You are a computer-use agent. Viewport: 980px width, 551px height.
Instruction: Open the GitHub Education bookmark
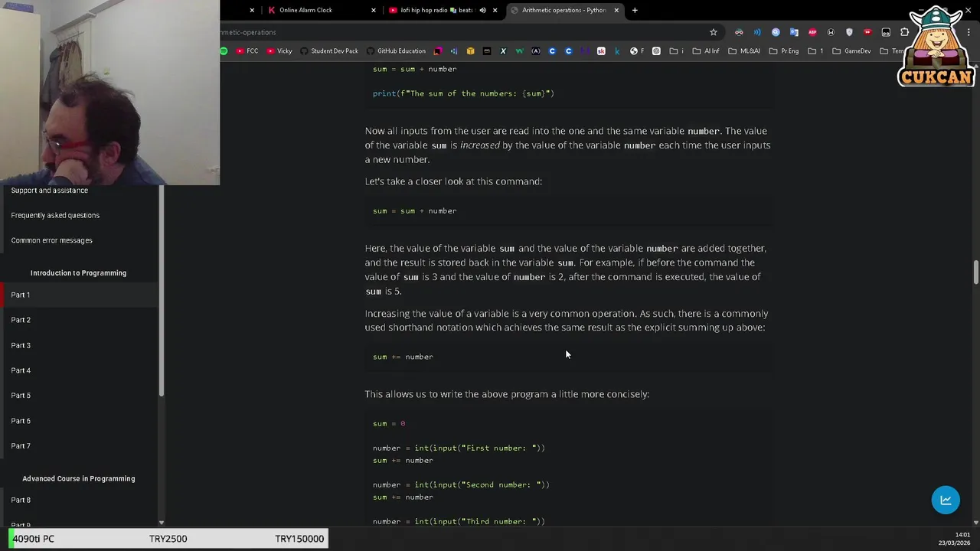[x=396, y=51]
